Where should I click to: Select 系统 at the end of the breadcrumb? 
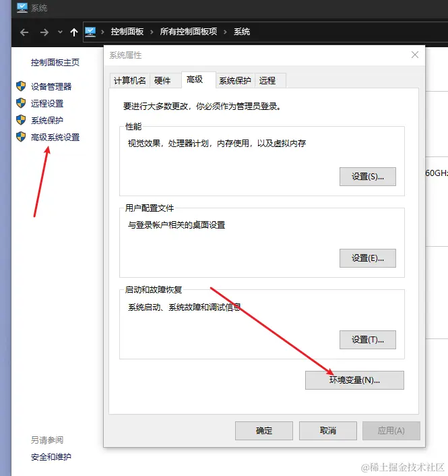242,32
